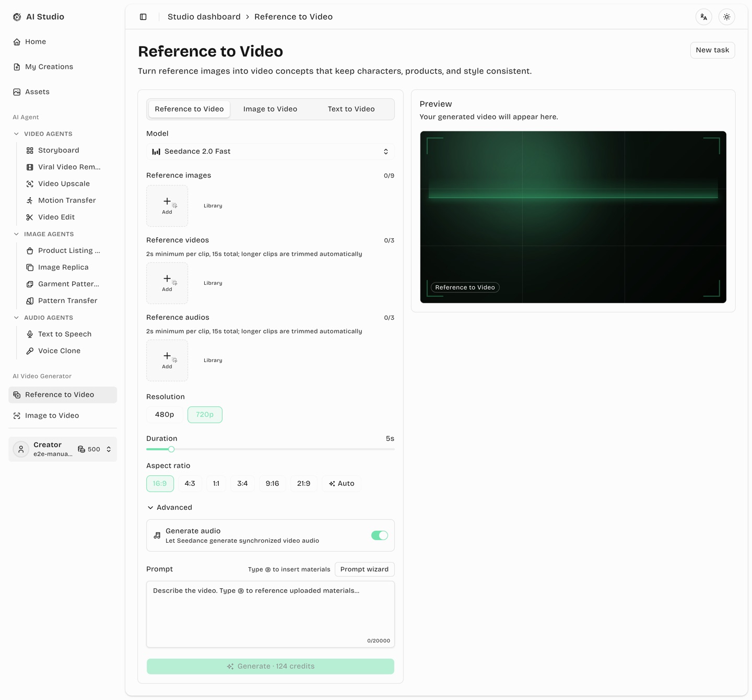
Task: Open Home from the sidebar
Action: tap(63, 42)
